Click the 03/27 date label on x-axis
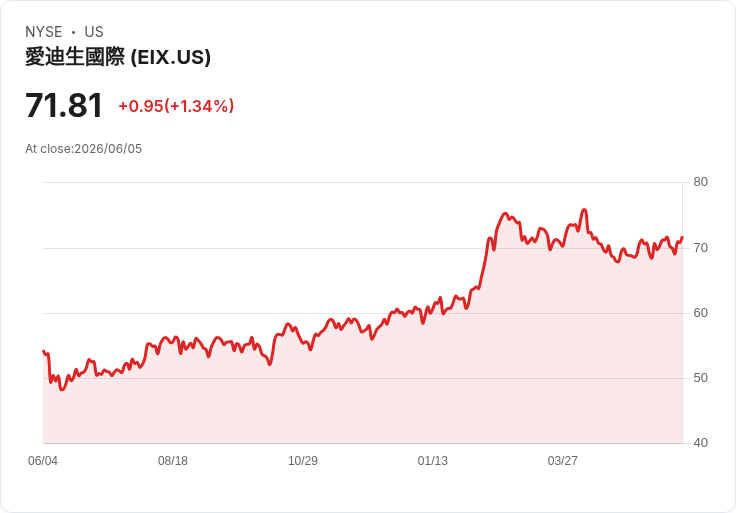Viewport: 736px width, 513px height. tap(562, 461)
